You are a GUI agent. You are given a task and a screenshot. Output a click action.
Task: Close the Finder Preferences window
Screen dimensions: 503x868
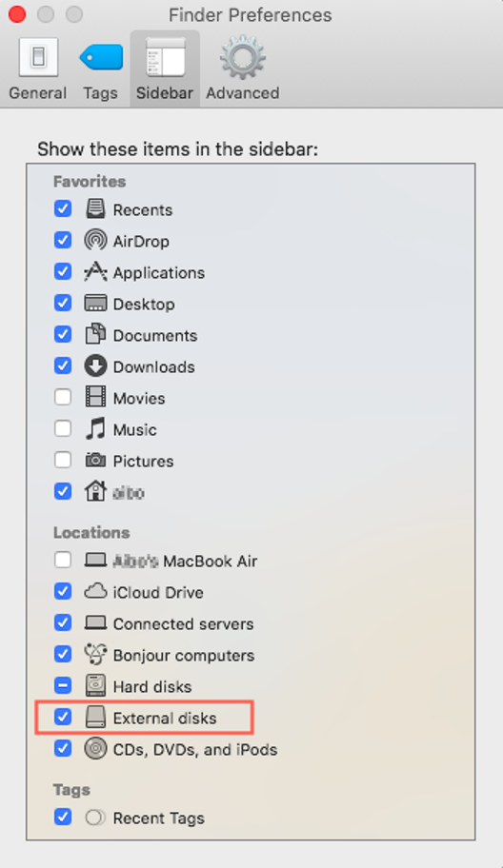pyautogui.click(x=17, y=14)
